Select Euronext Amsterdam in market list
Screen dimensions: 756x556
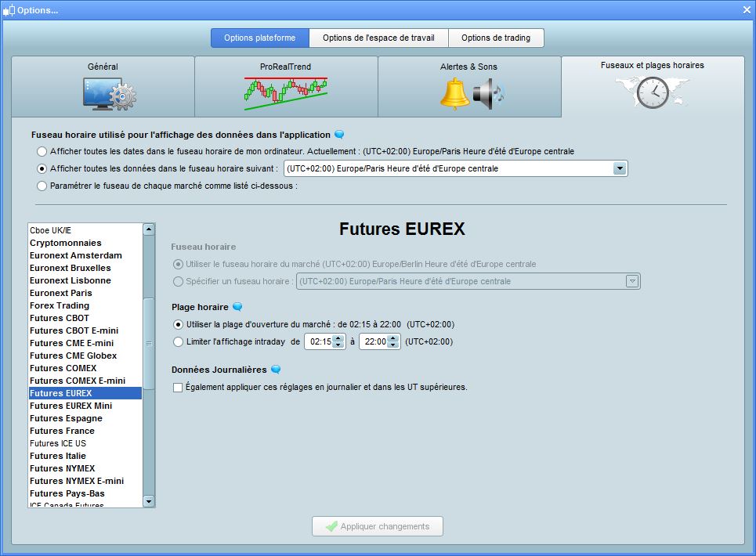(x=85, y=255)
